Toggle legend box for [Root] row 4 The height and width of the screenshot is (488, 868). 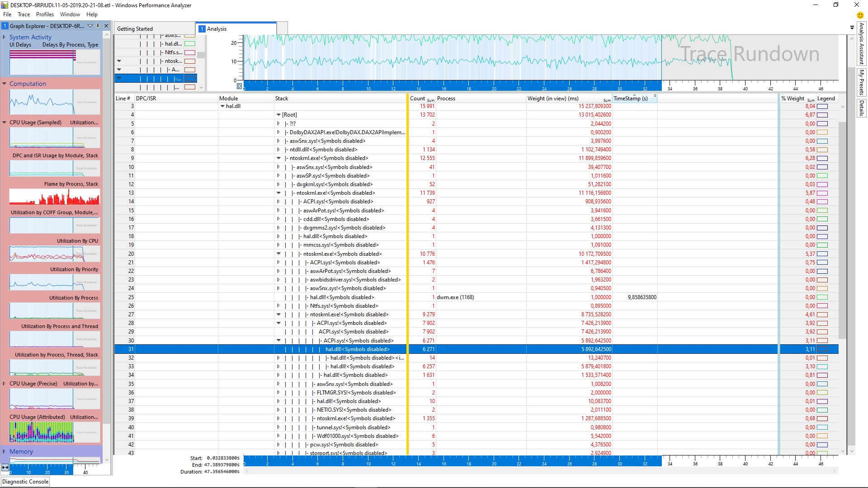coord(822,115)
